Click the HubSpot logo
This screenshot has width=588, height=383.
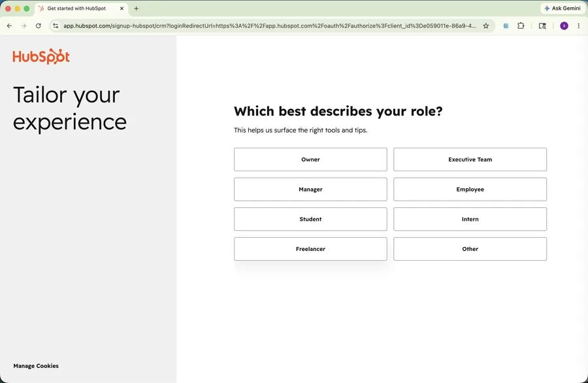pyautogui.click(x=41, y=57)
